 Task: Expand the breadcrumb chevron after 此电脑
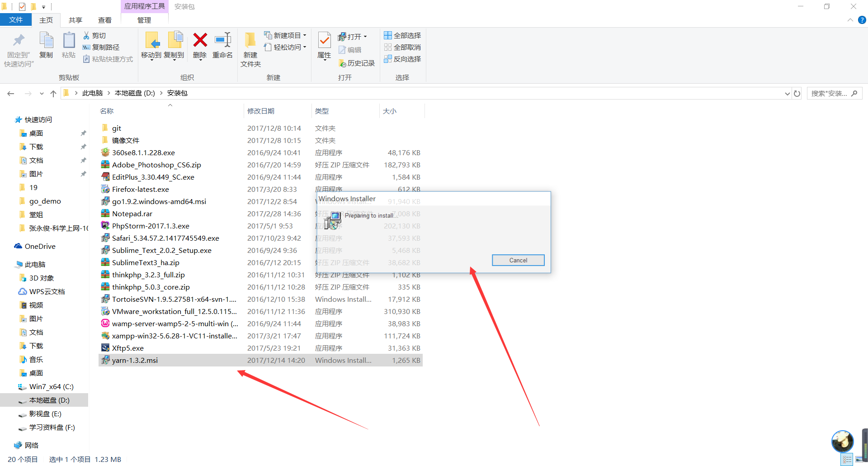(109, 93)
